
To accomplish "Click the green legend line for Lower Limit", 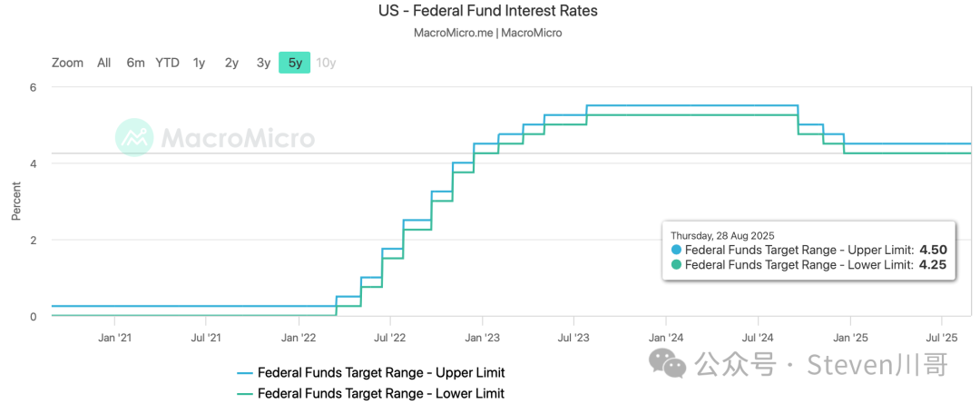I will point(245,393).
